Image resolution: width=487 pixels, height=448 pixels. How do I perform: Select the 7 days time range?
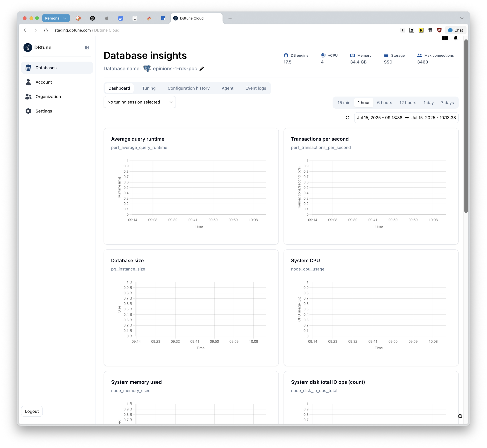(x=447, y=103)
